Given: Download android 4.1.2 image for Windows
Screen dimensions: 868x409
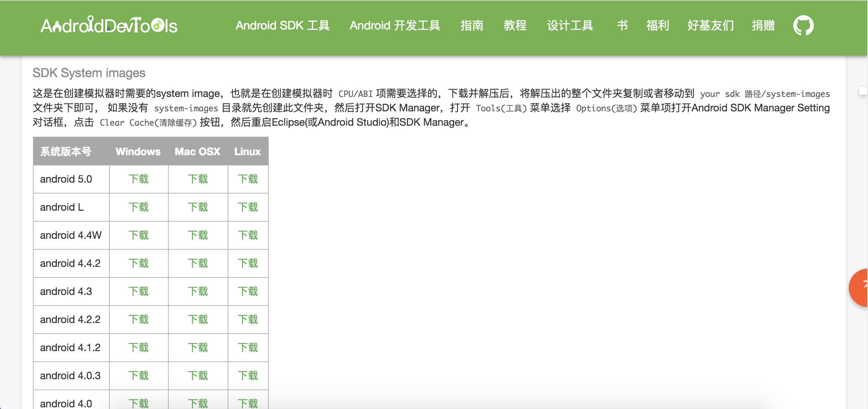Looking at the screenshot, I should (138, 347).
